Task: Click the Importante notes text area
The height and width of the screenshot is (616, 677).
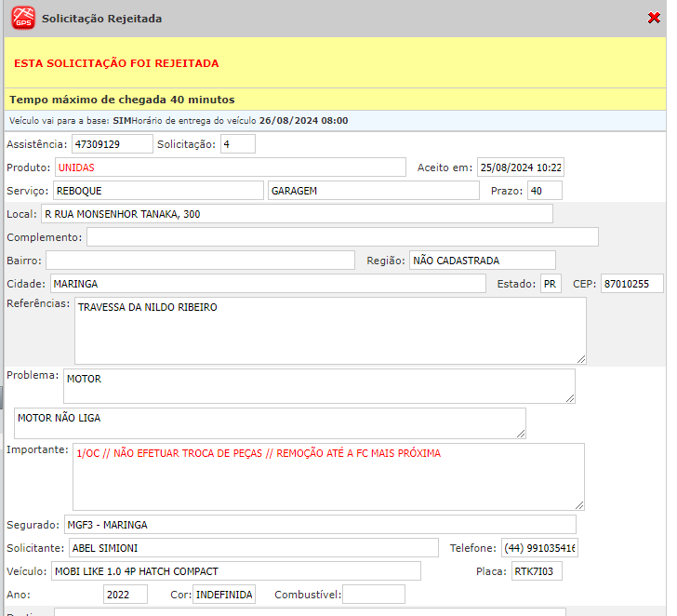Action: click(x=328, y=476)
